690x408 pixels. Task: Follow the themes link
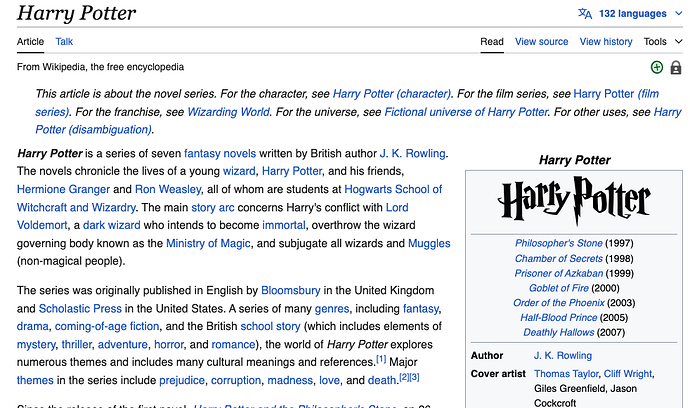click(35, 380)
